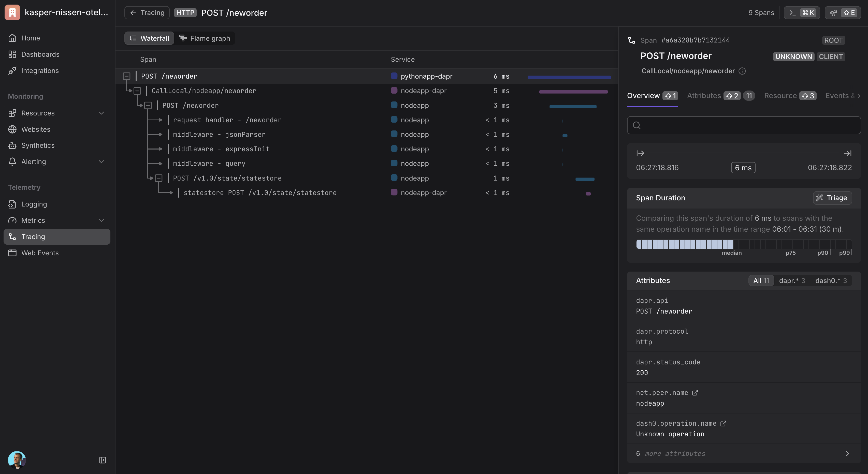Select the Waterfall view toggle
Image resolution: width=868 pixels, height=474 pixels.
[x=149, y=38]
